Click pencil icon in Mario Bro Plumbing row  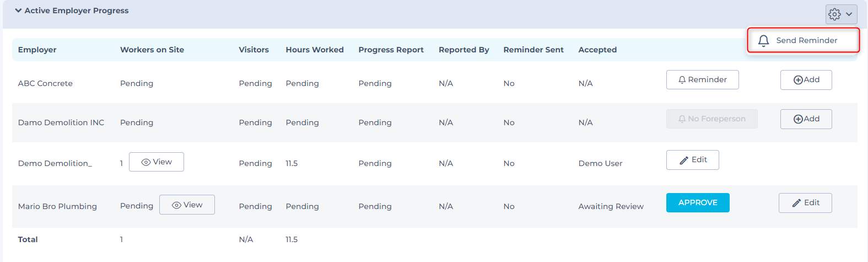tap(796, 203)
